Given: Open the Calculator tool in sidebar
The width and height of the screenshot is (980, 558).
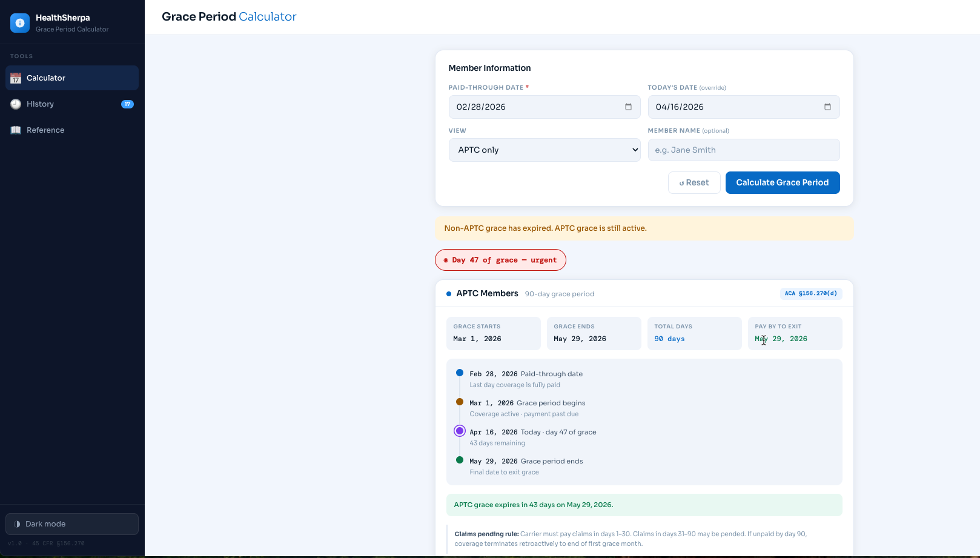Looking at the screenshot, I should point(72,78).
